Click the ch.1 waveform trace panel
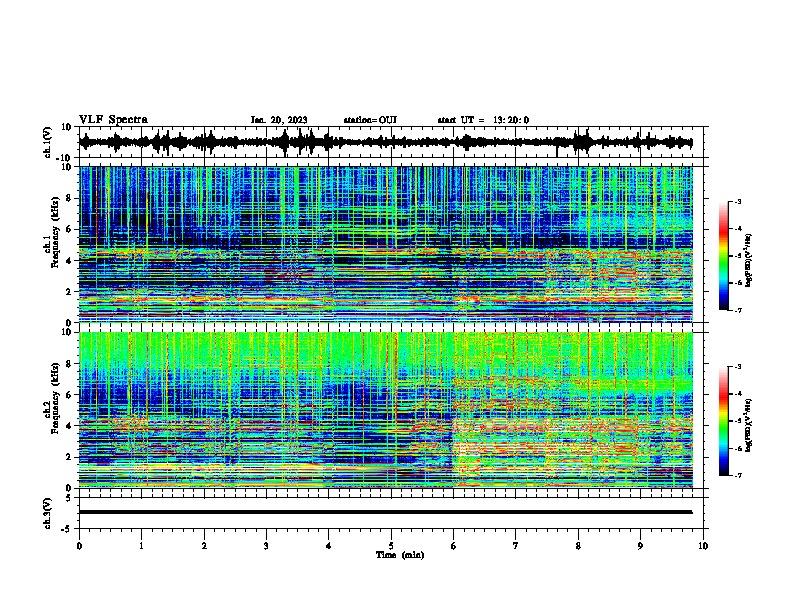The image size is (792, 612). pyautogui.click(x=391, y=142)
